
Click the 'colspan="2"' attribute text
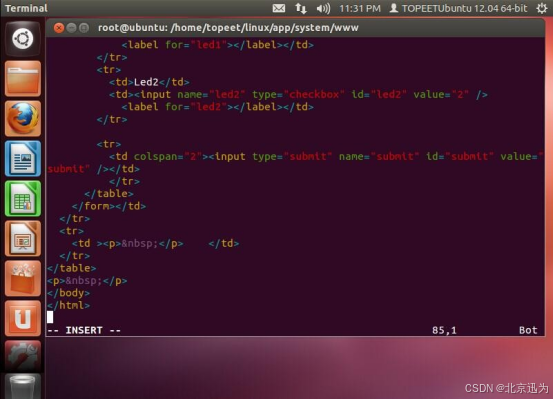click(x=168, y=157)
